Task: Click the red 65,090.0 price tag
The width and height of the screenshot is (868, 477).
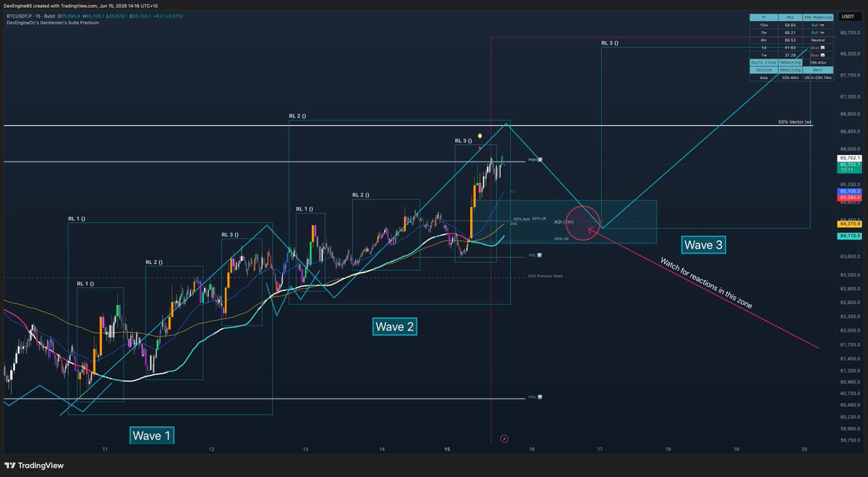Action: pos(849,197)
